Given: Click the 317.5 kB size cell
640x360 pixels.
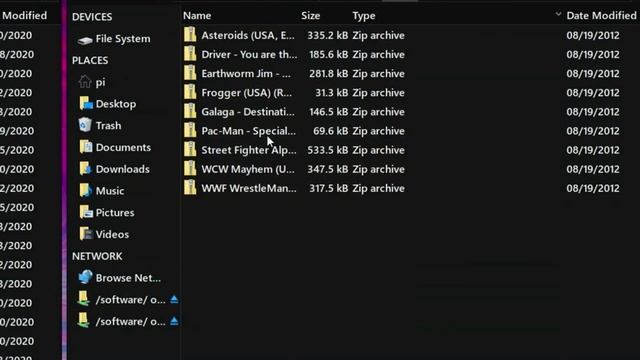Looking at the screenshot, I should pos(329,189).
